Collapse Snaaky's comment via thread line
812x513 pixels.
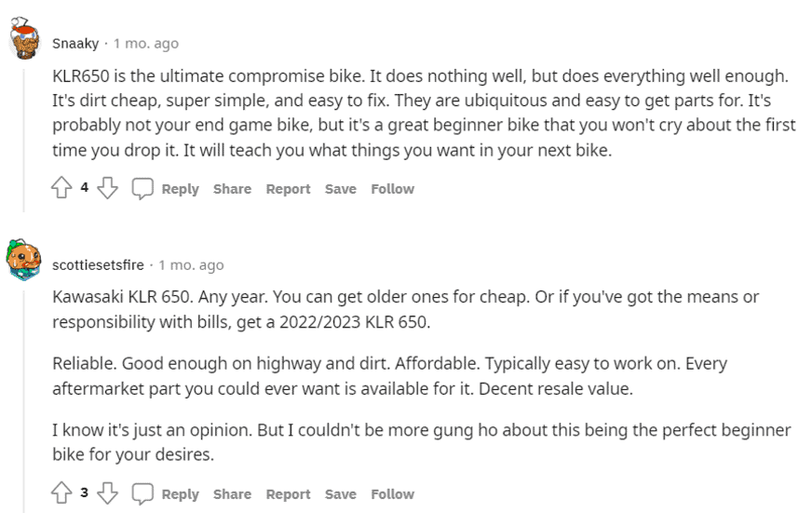[x=24, y=140]
